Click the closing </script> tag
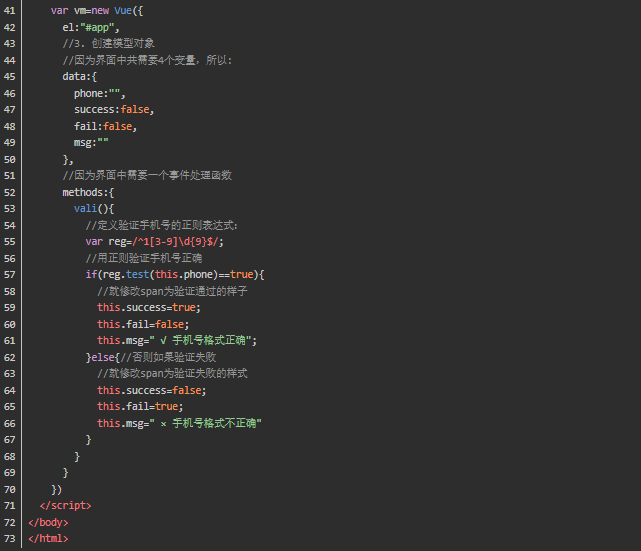Screen dimensions: 641x551 (x=62, y=506)
